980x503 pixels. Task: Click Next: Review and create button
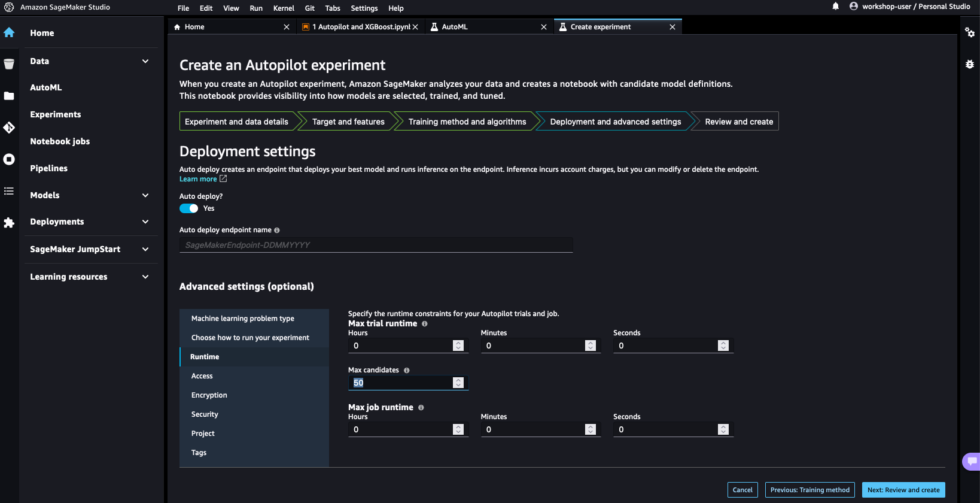tap(903, 490)
